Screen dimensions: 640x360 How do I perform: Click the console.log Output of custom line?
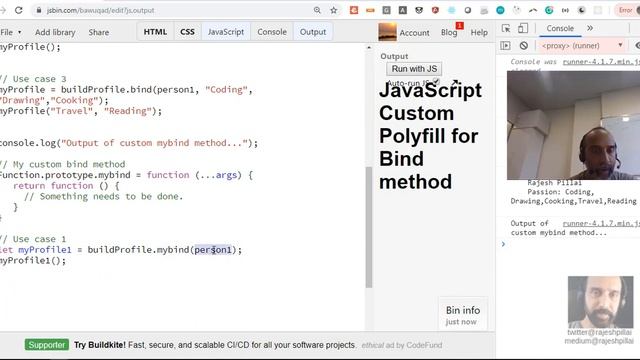129,143
